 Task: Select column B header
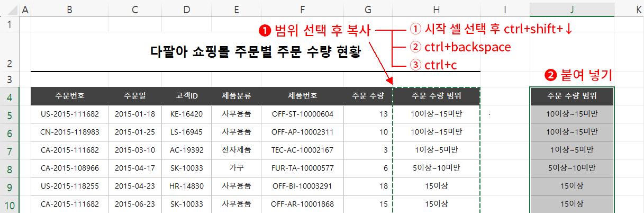point(69,8)
